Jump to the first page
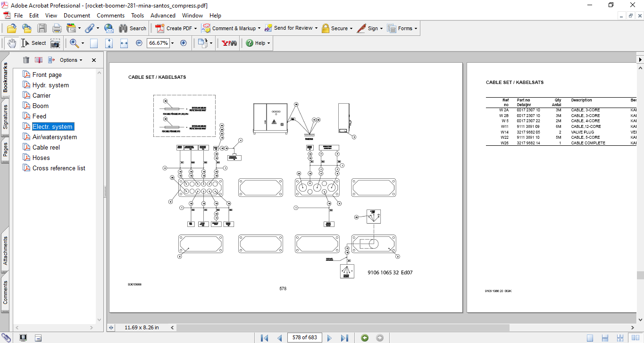Image resolution: width=644 pixels, height=343 pixels. [x=265, y=338]
